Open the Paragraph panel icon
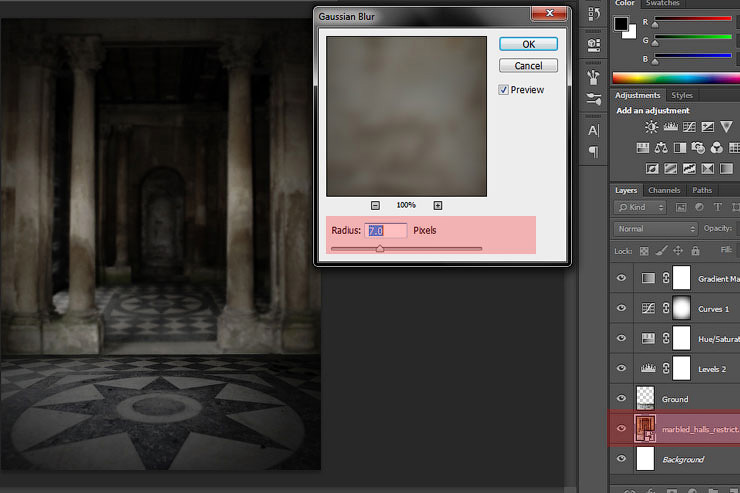 point(593,152)
